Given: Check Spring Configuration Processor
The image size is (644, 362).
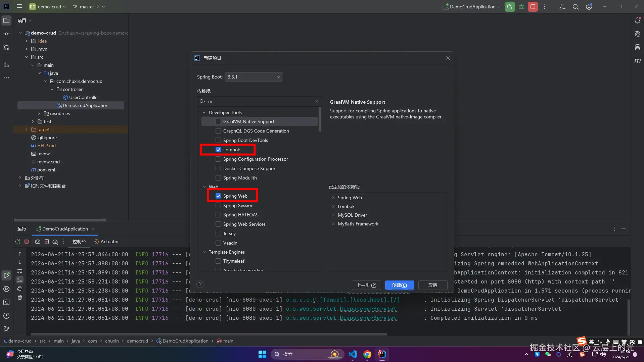Looking at the screenshot, I should pos(218,159).
